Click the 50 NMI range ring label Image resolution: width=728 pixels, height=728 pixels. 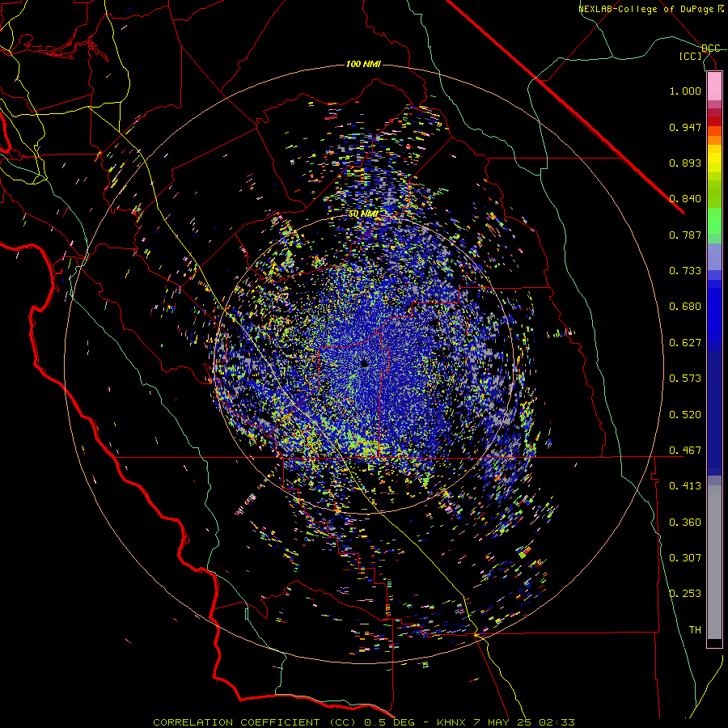pos(363,214)
